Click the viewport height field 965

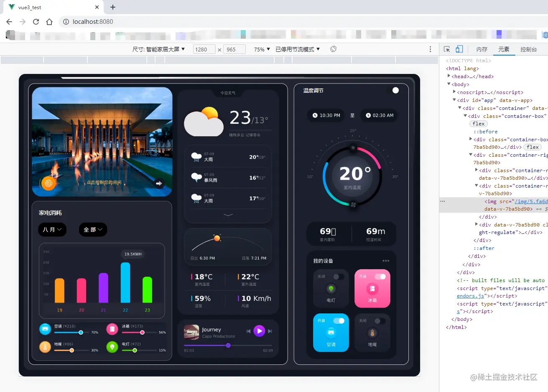[234, 49]
